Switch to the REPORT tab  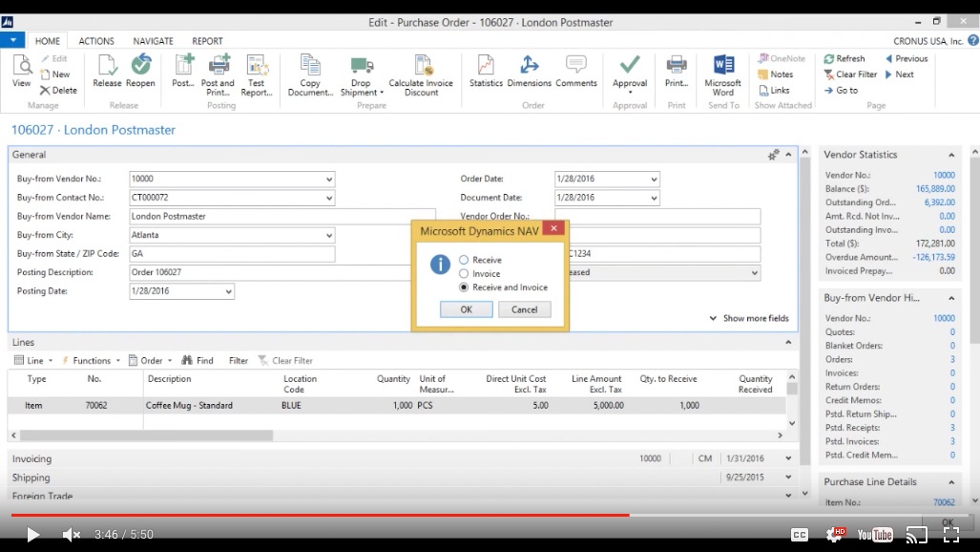207,41
